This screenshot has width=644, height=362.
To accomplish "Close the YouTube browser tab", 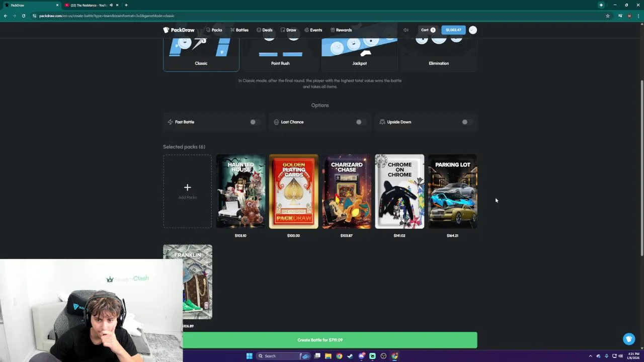I will 117,5.
